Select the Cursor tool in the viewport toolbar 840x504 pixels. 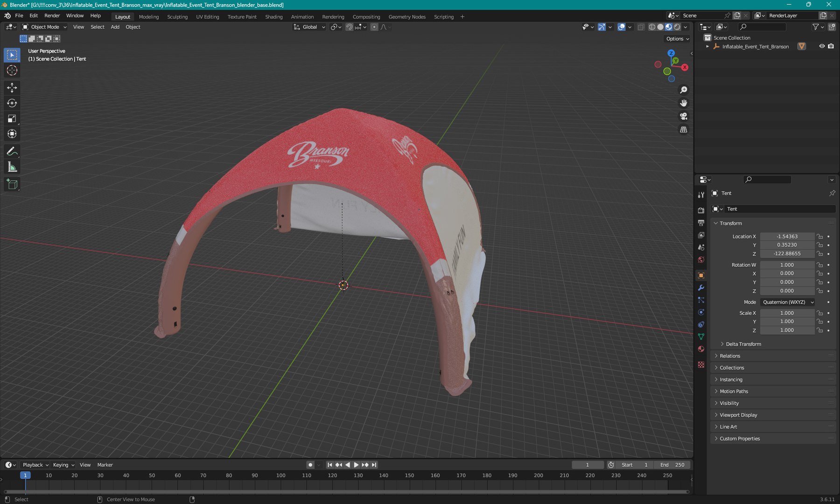(12, 70)
